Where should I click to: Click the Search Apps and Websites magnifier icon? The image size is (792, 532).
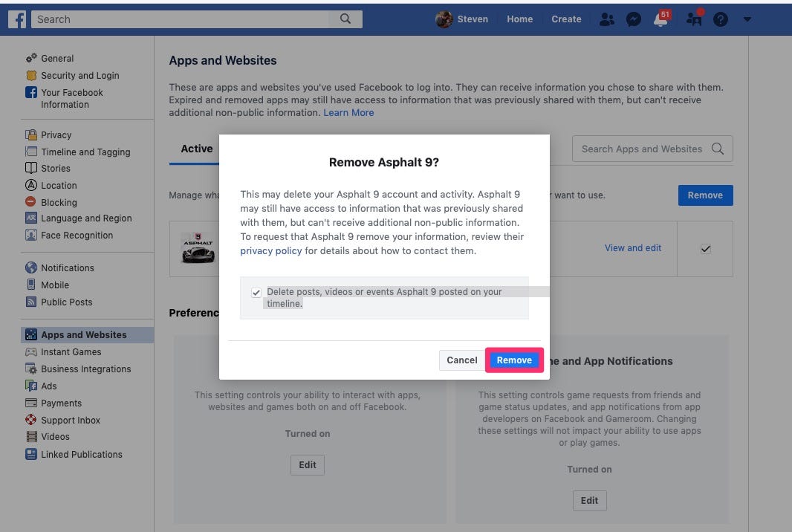pyautogui.click(x=717, y=149)
